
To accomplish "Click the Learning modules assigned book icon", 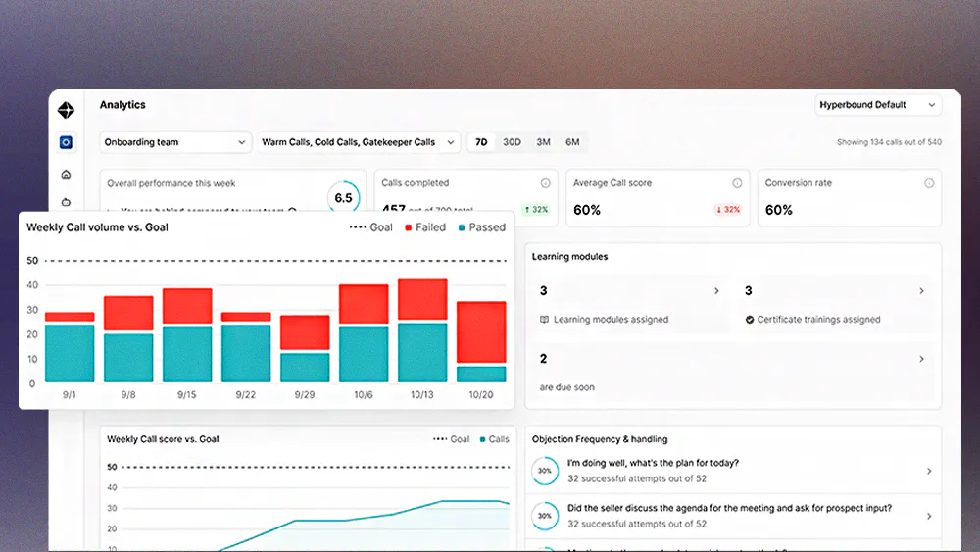I will (x=544, y=320).
